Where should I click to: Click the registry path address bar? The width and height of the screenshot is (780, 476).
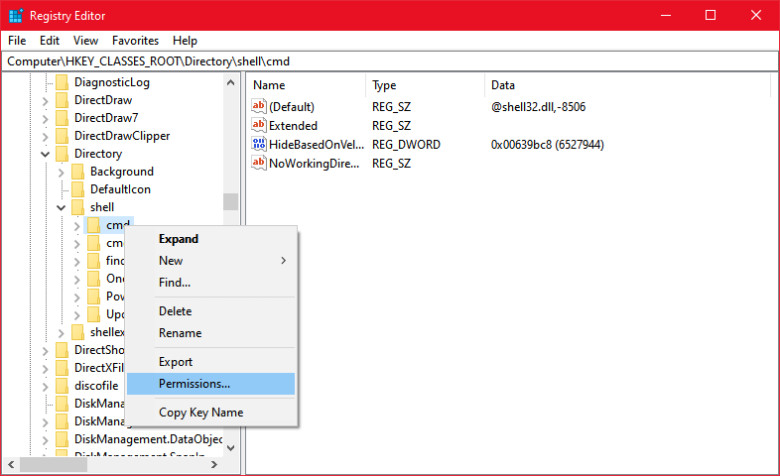[390, 61]
